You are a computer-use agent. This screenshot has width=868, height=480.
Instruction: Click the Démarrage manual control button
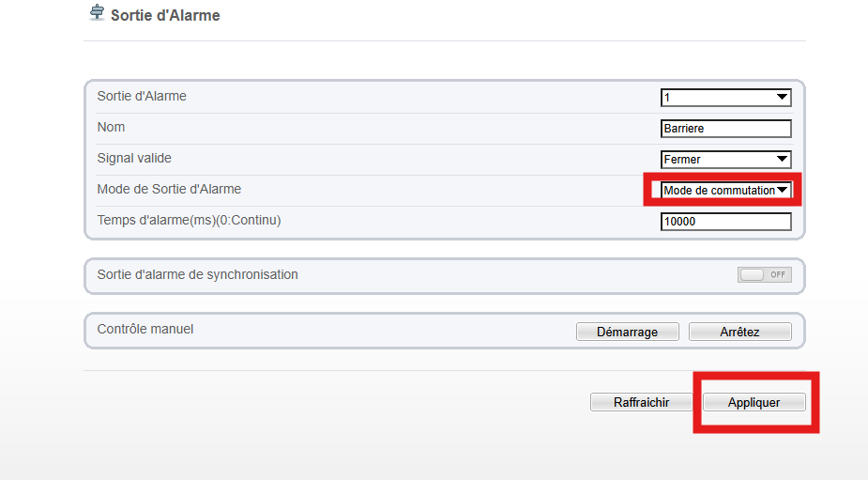click(x=627, y=332)
